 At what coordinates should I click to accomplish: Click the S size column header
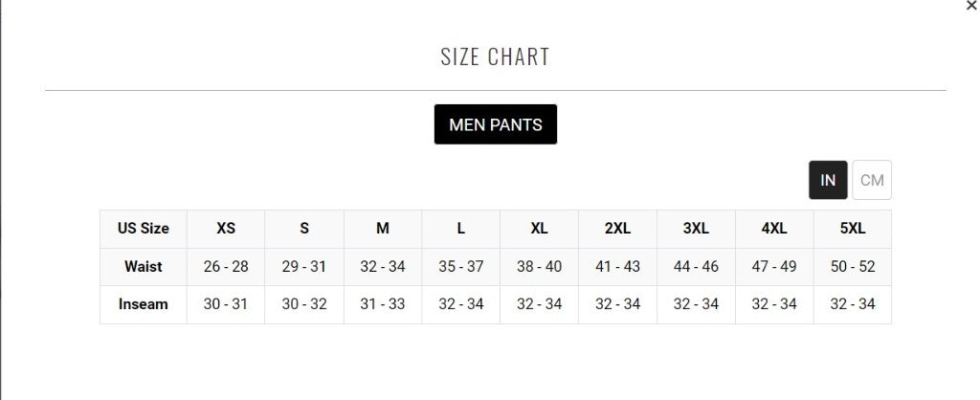tap(304, 229)
